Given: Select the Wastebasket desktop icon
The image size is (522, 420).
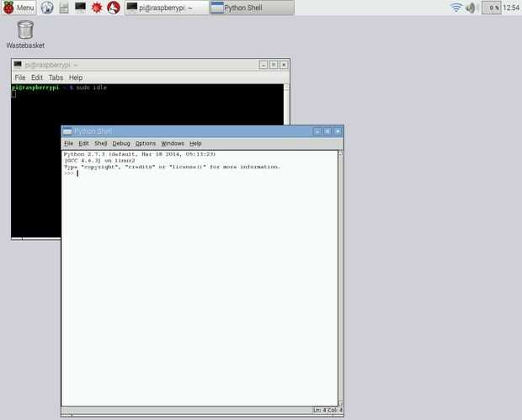Looking at the screenshot, I should tap(25, 35).
